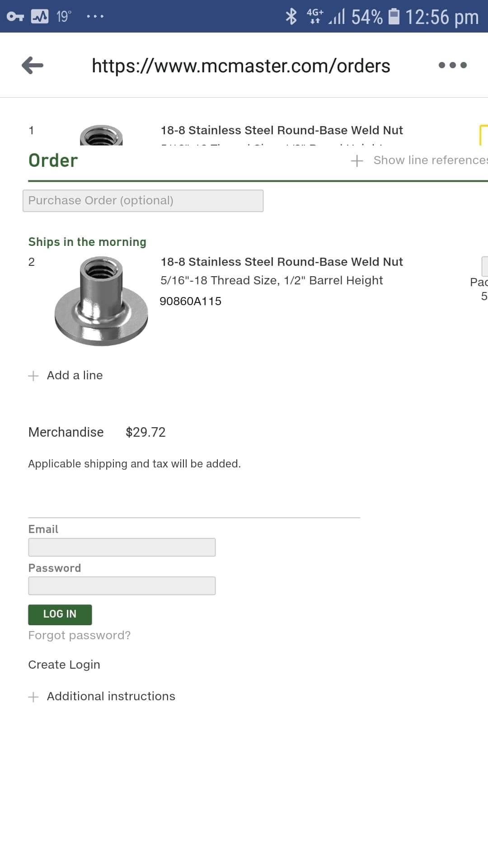Focus the Purchase Order input field
The width and height of the screenshot is (488, 868).
coord(143,201)
